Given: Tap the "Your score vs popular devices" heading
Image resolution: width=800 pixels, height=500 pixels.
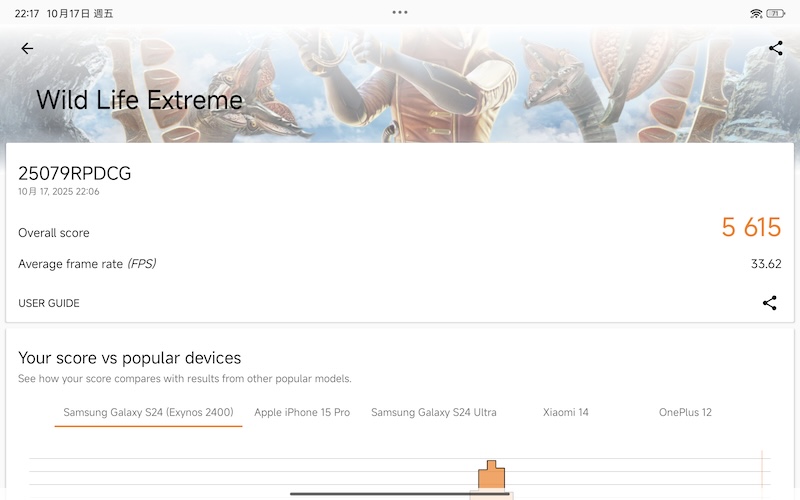Looking at the screenshot, I should 129,358.
